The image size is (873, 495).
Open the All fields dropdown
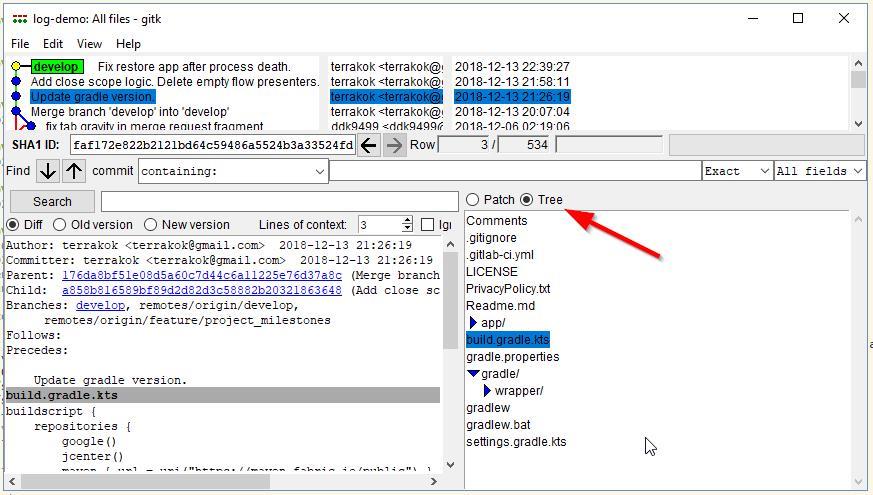pyautogui.click(x=819, y=171)
